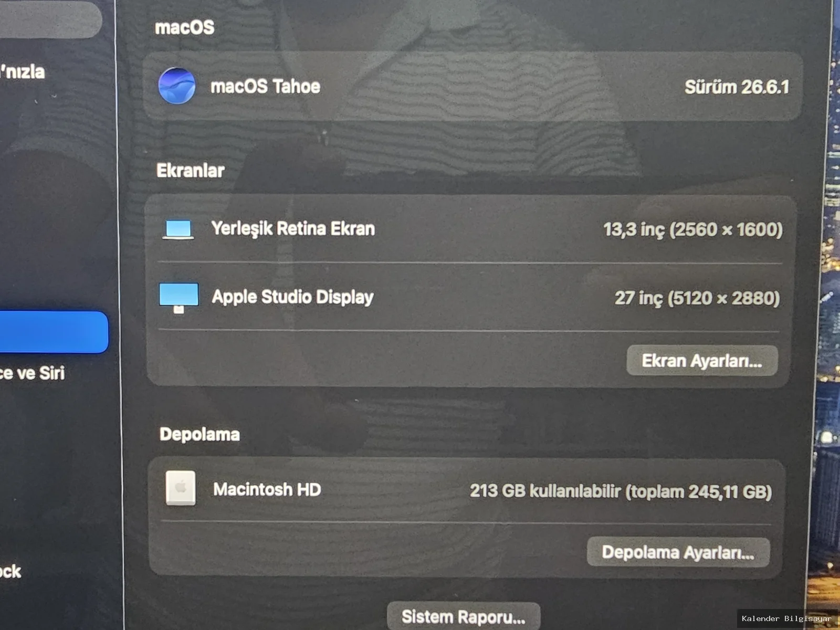This screenshot has width=840, height=630.
Task: Click the 'Apple Studio Display' label
Action: [x=292, y=297]
